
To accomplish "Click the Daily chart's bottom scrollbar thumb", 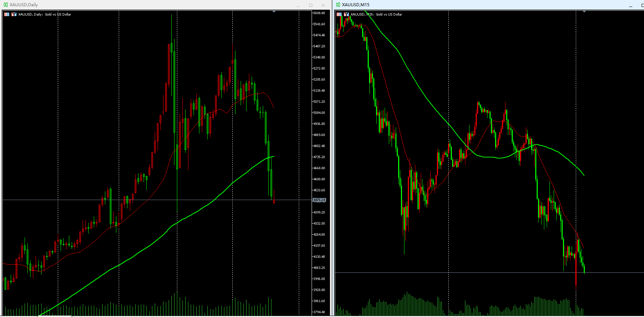I will [x=55, y=316].
